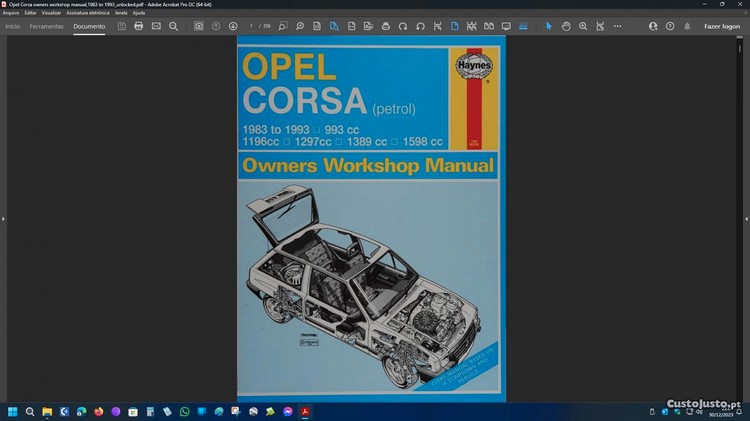Go to the previous page arrow
The height and width of the screenshot is (421, 750).
(216, 26)
